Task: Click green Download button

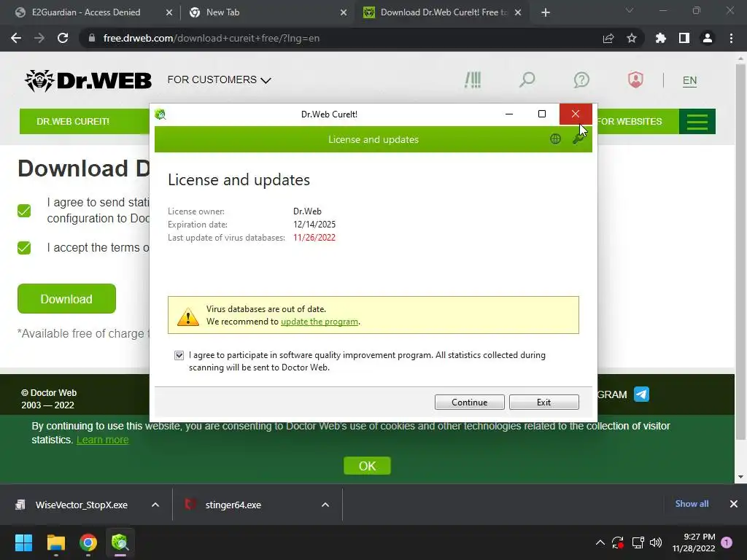Action: tap(66, 298)
